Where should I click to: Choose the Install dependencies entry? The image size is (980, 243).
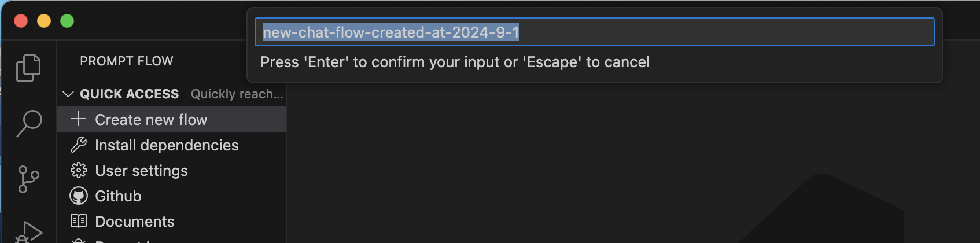[x=167, y=145]
